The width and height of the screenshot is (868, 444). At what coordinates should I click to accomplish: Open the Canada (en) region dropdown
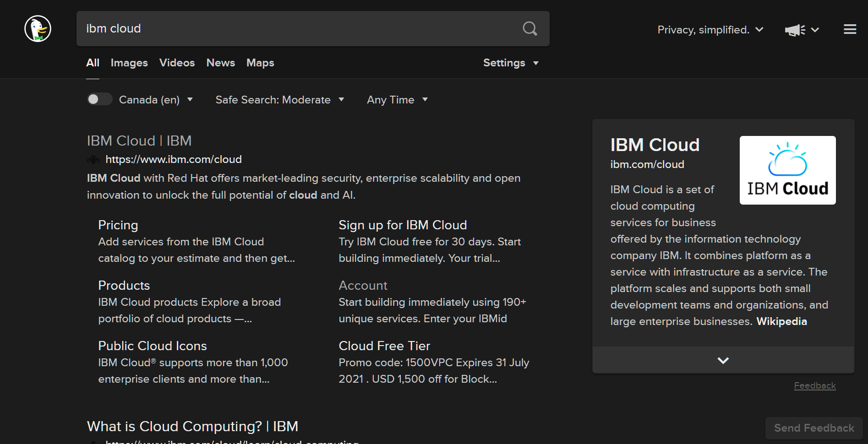click(156, 99)
